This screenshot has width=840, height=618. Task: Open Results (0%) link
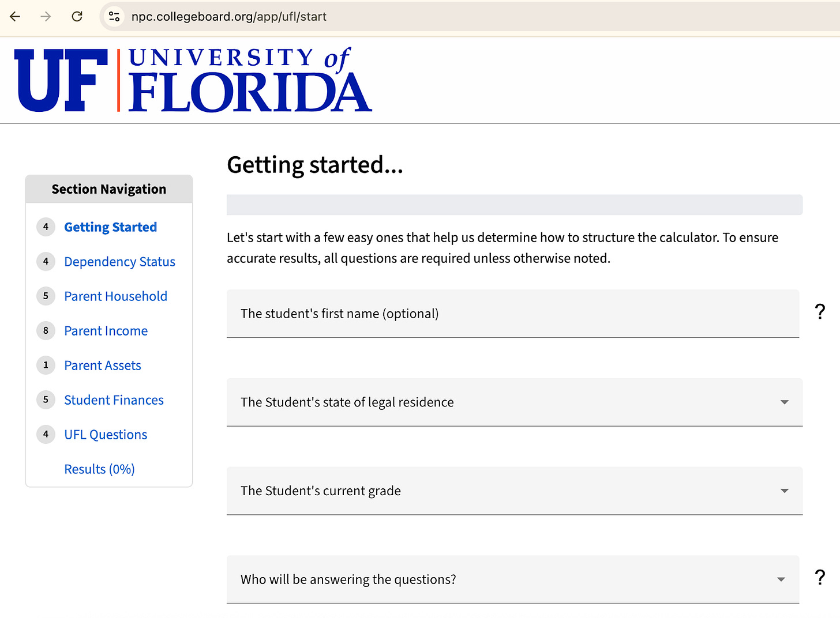[x=99, y=469]
